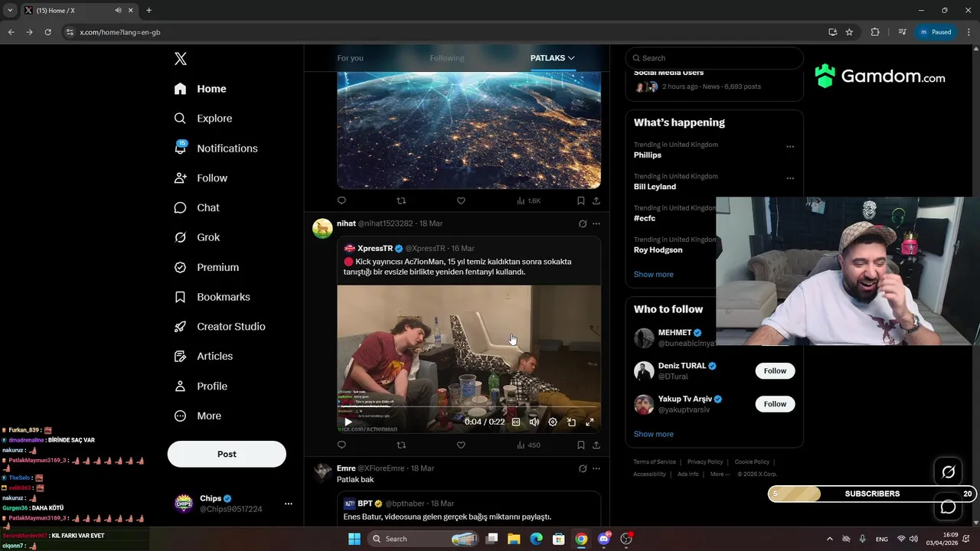Open Grok action on nihat's post
This screenshot has width=980, height=551.
(x=583, y=223)
